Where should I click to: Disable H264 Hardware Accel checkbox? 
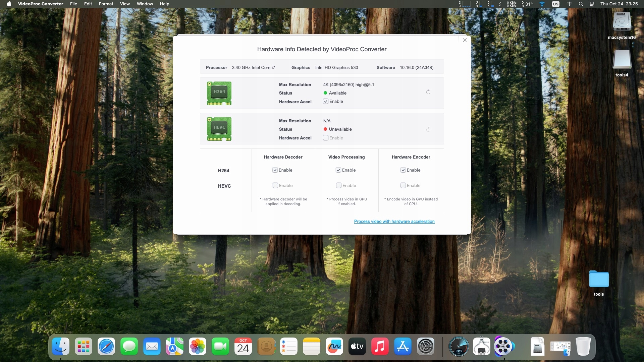click(x=325, y=101)
